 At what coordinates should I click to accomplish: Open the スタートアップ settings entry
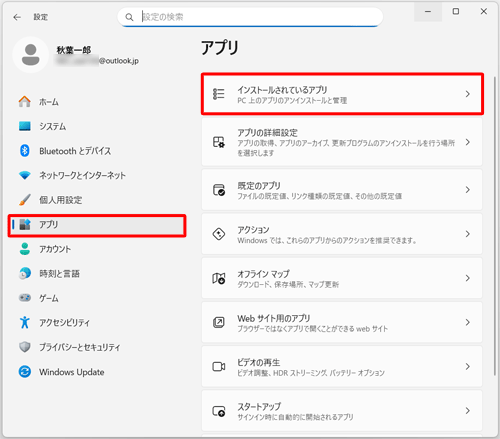342,411
